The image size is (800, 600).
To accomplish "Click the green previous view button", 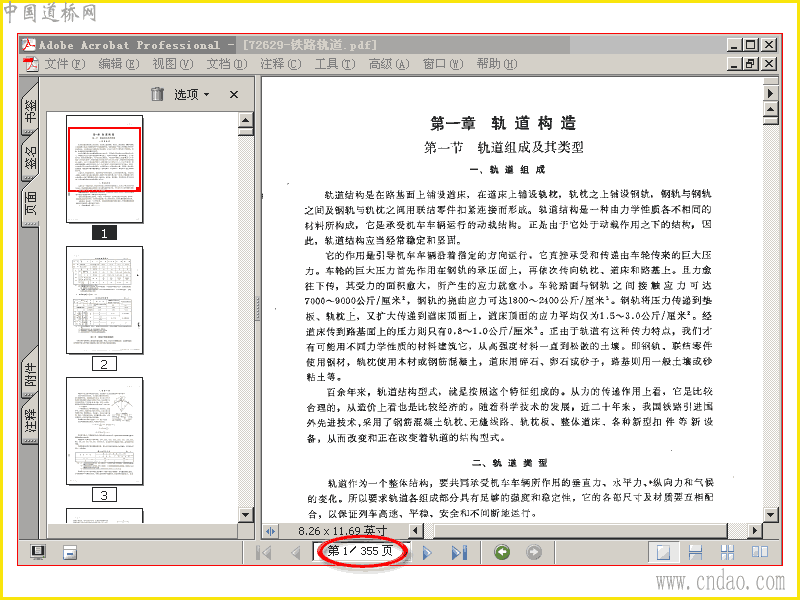I will [x=502, y=552].
